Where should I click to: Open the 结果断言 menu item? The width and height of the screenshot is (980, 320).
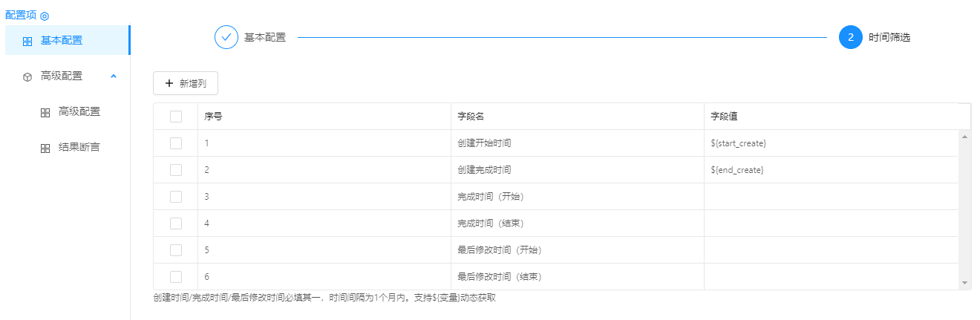79,147
